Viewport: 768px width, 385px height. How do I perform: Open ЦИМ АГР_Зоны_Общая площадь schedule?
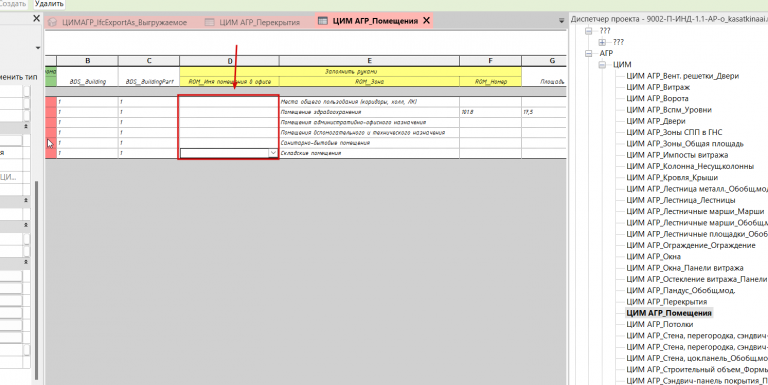(x=685, y=144)
